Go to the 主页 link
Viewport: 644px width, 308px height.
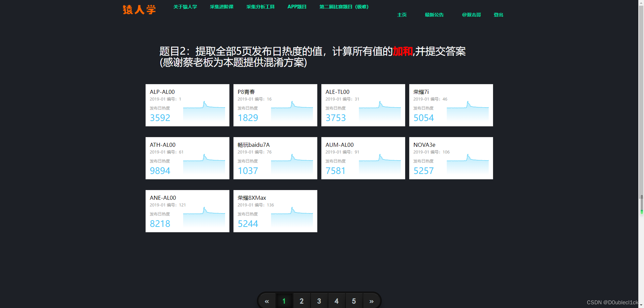[402, 15]
